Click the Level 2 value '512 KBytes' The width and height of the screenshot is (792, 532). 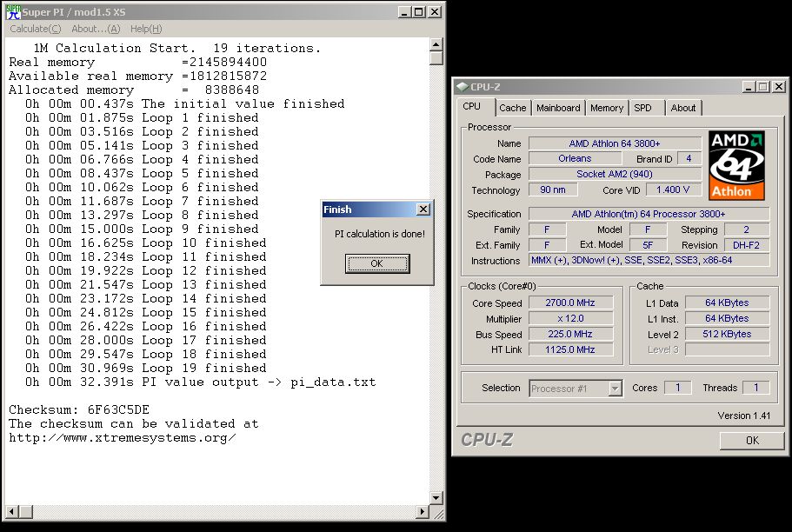[727, 334]
